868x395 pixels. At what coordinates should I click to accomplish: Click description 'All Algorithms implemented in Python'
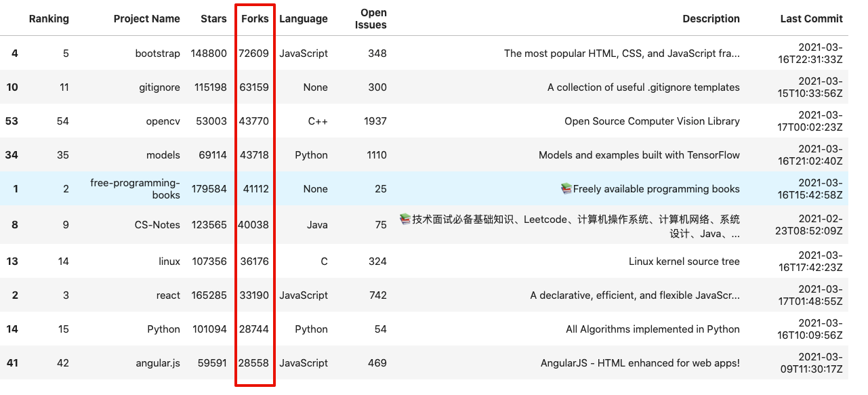click(x=653, y=329)
